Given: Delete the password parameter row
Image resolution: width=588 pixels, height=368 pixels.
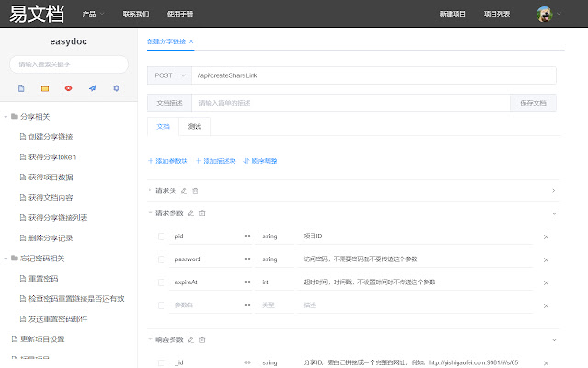Looking at the screenshot, I should (547, 259).
